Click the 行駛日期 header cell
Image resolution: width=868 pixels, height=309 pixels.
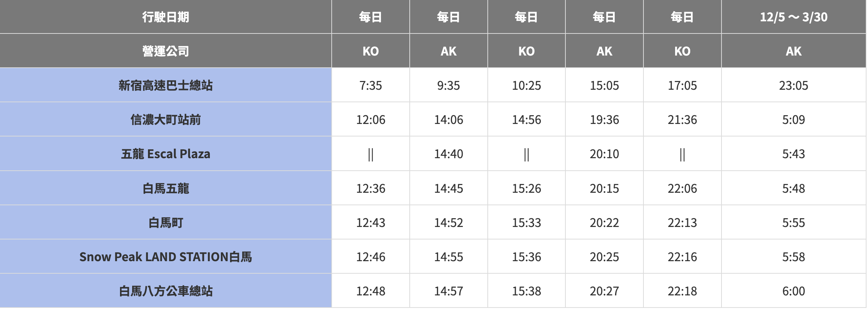[x=166, y=17]
